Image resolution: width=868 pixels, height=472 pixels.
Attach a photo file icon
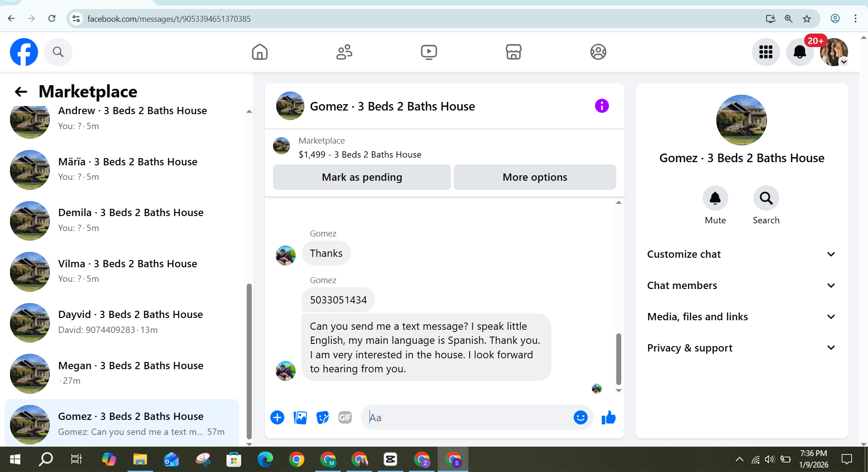tap(300, 417)
